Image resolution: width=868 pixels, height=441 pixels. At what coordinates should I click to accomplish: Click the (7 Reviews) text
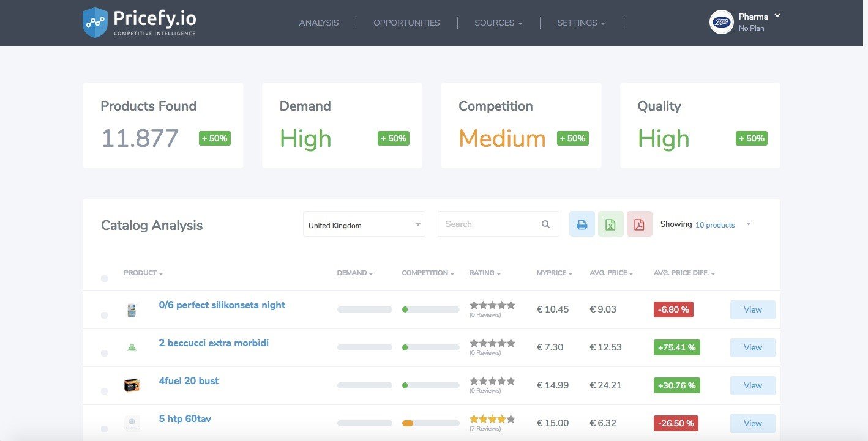(x=485, y=429)
